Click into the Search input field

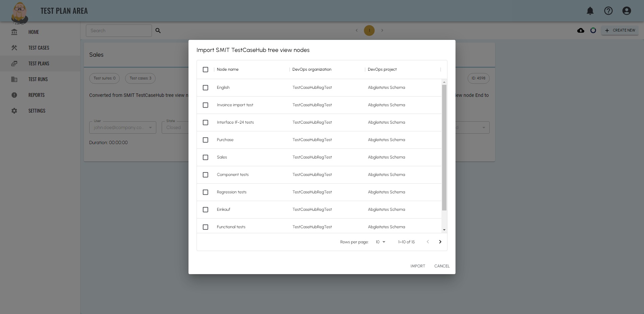[x=119, y=31]
